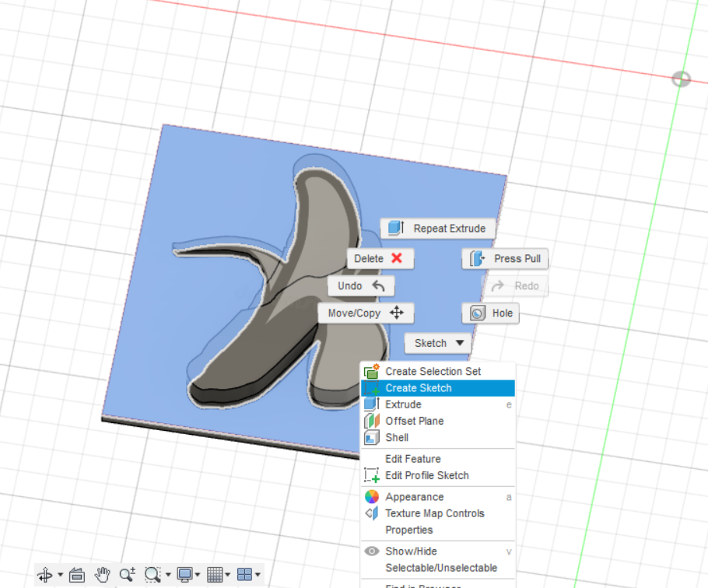
Task: Select the Zoom Window magnifier tool
Action: point(152,575)
